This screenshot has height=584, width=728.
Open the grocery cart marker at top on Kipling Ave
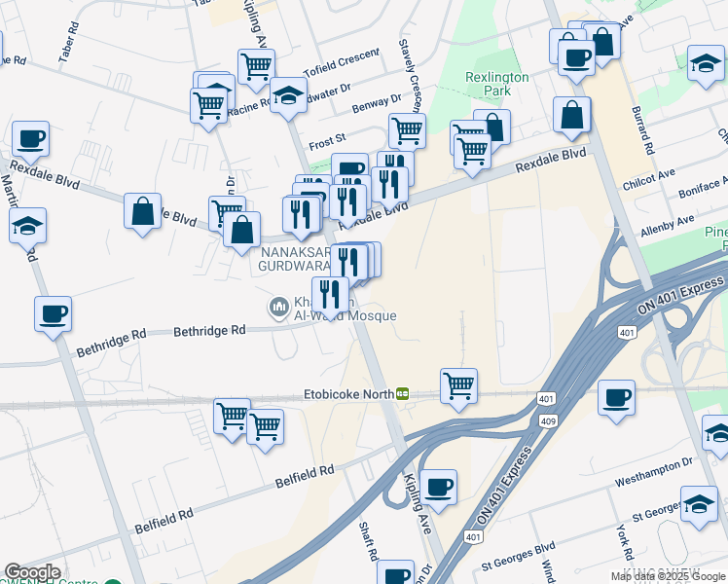[x=256, y=68]
